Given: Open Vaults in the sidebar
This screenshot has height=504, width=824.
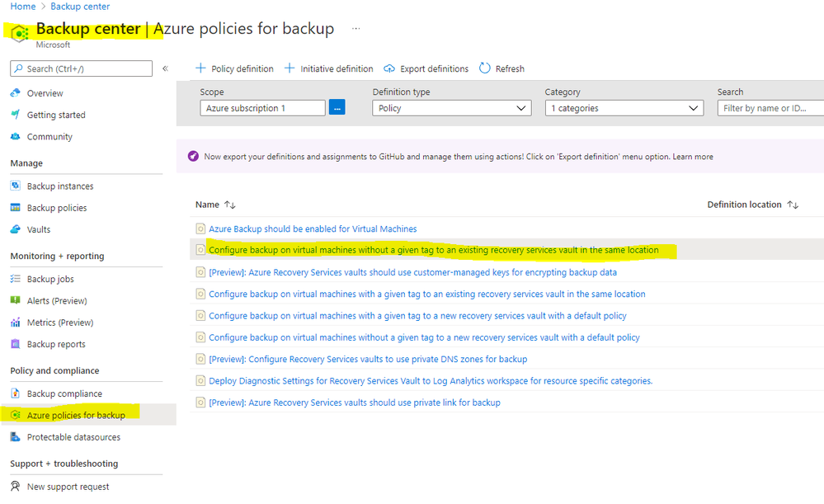Looking at the screenshot, I should click(x=39, y=229).
